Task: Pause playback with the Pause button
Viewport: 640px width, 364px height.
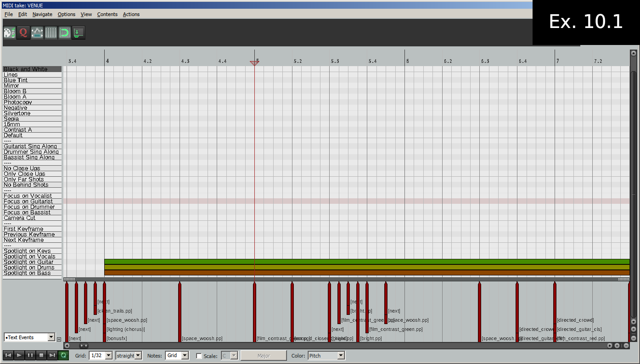Action: pyautogui.click(x=30, y=355)
